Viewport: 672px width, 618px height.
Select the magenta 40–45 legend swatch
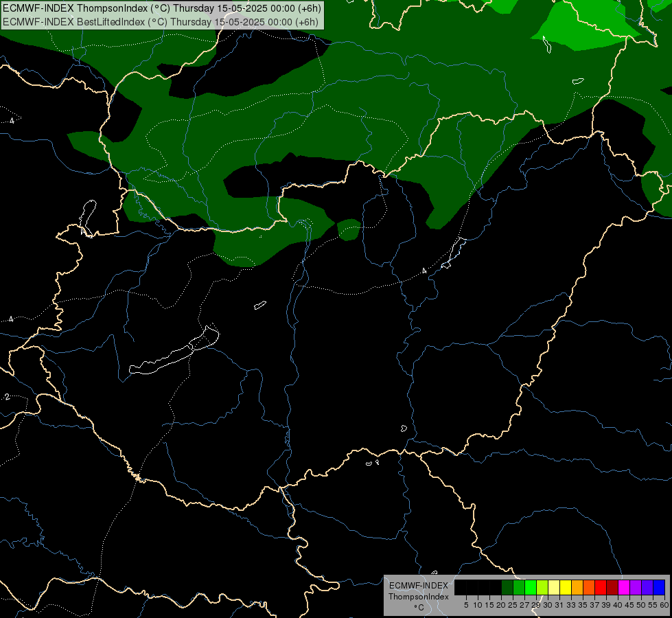pos(624,587)
